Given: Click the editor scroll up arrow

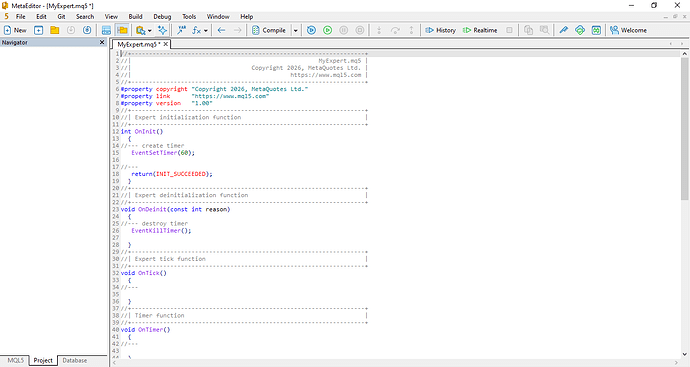Looking at the screenshot, I should point(685,54).
